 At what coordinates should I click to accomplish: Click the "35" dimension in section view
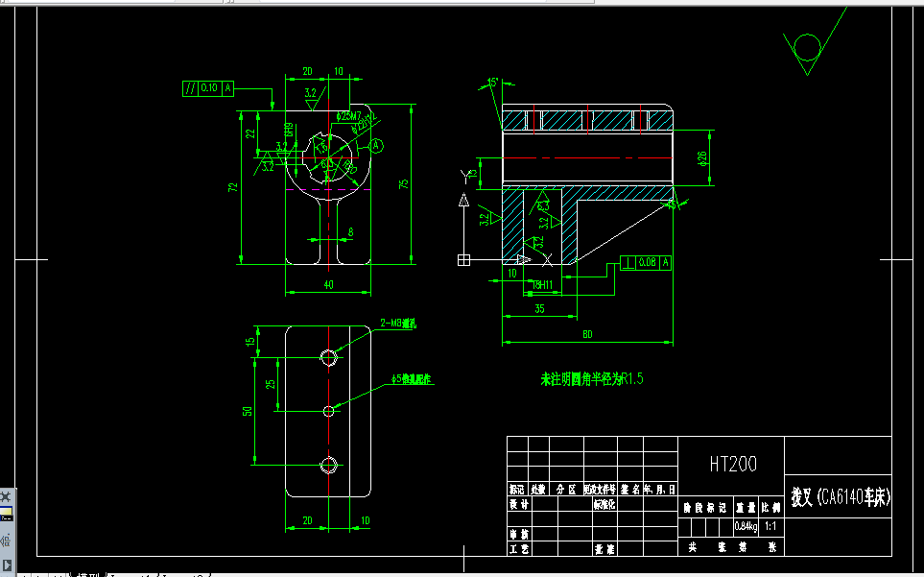tap(539, 309)
